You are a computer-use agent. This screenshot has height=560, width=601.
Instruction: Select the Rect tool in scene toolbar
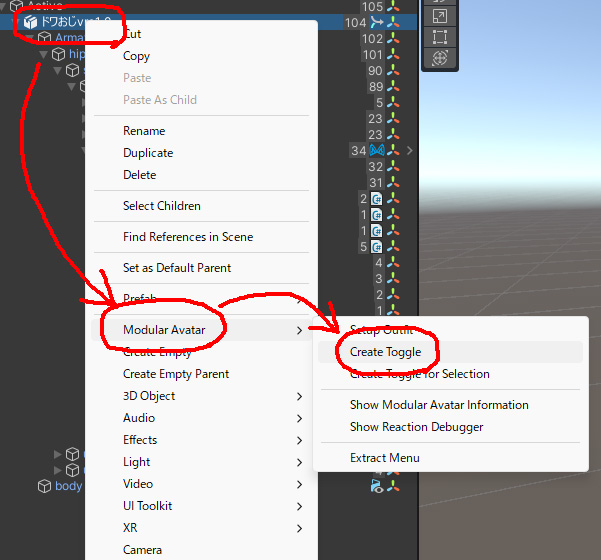coord(438,37)
